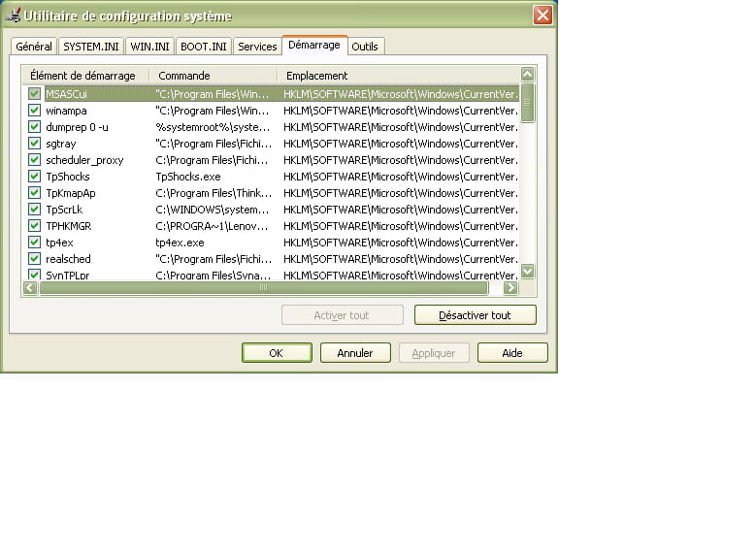This screenshot has height=552, width=756.
Task: Uncheck the TpShocks checkbox
Action: pyautogui.click(x=34, y=177)
